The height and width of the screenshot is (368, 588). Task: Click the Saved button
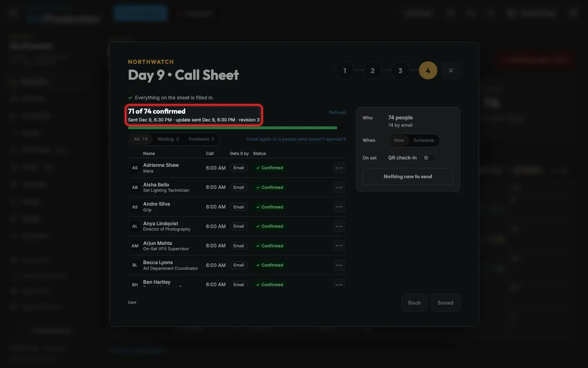pyautogui.click(x=445, y=303)
